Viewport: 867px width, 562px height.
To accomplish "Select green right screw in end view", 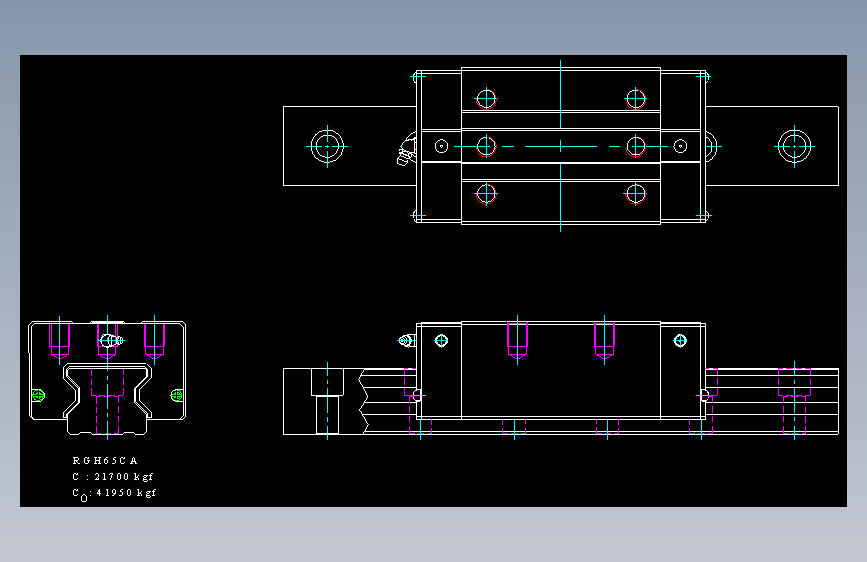I will 177,395.
